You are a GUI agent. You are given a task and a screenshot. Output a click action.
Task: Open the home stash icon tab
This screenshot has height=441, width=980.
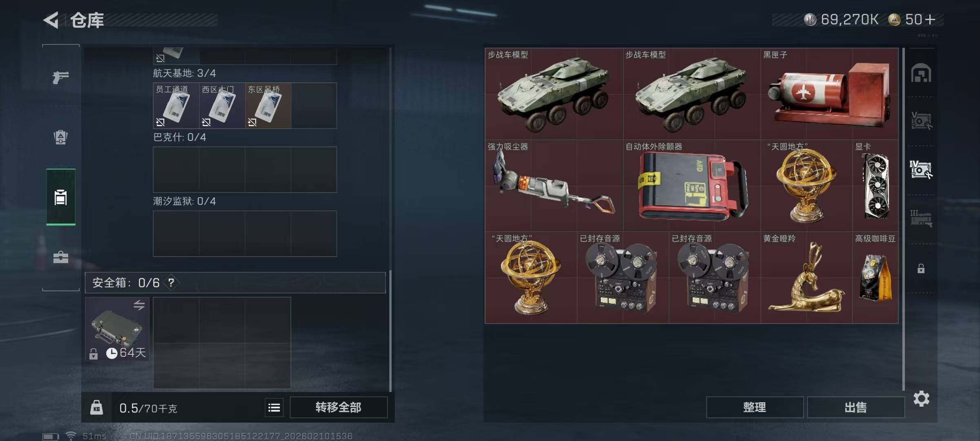click(921, 73)
